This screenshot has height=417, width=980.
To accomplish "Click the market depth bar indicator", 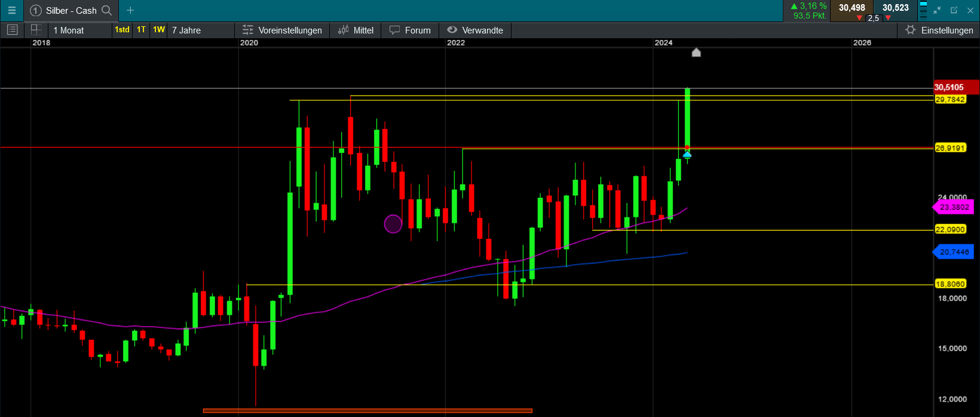I will (x=923, y=10).
